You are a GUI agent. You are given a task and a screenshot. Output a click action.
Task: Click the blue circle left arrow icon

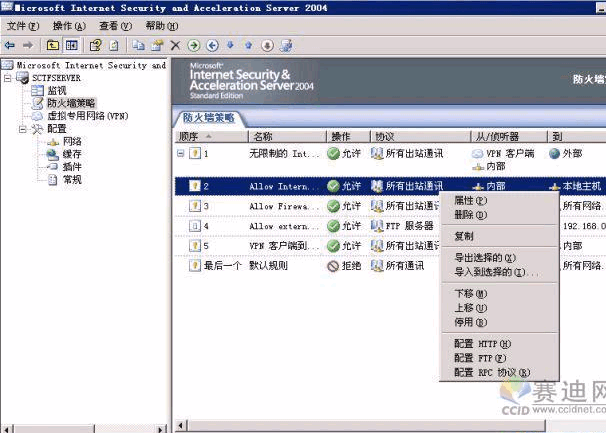[x=212, y=46]
